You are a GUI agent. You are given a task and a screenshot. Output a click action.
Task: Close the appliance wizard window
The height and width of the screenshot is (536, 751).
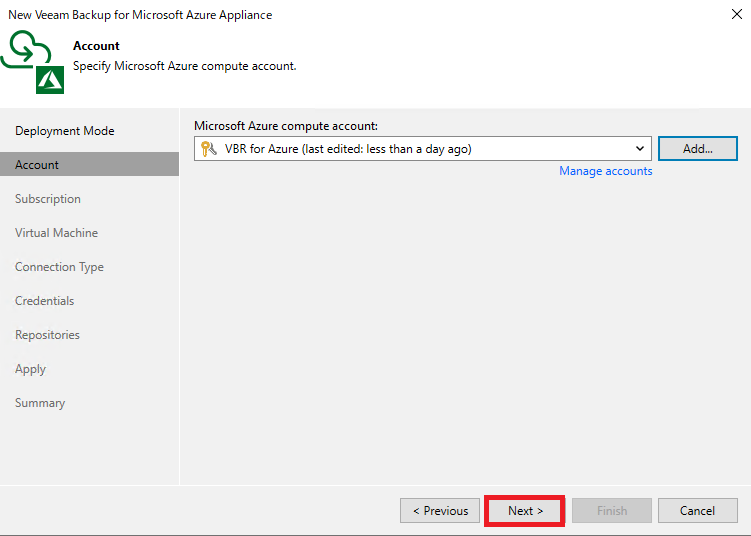(x=737, y=14)
